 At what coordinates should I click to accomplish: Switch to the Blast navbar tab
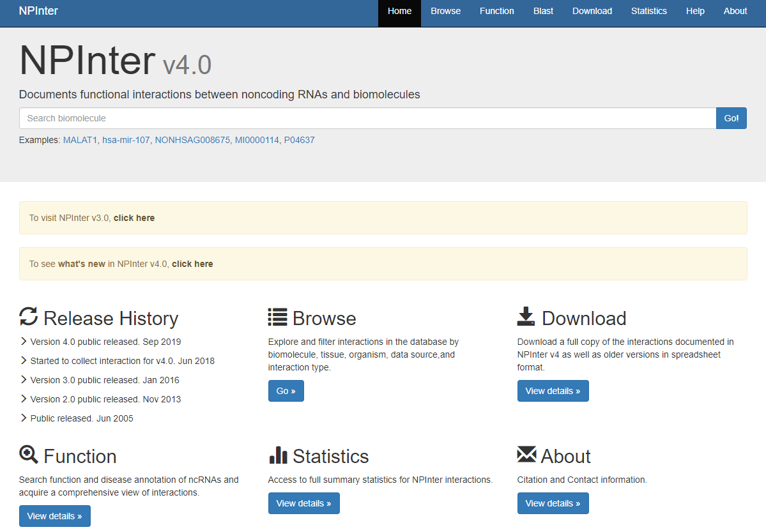click(x=543, y=11)
